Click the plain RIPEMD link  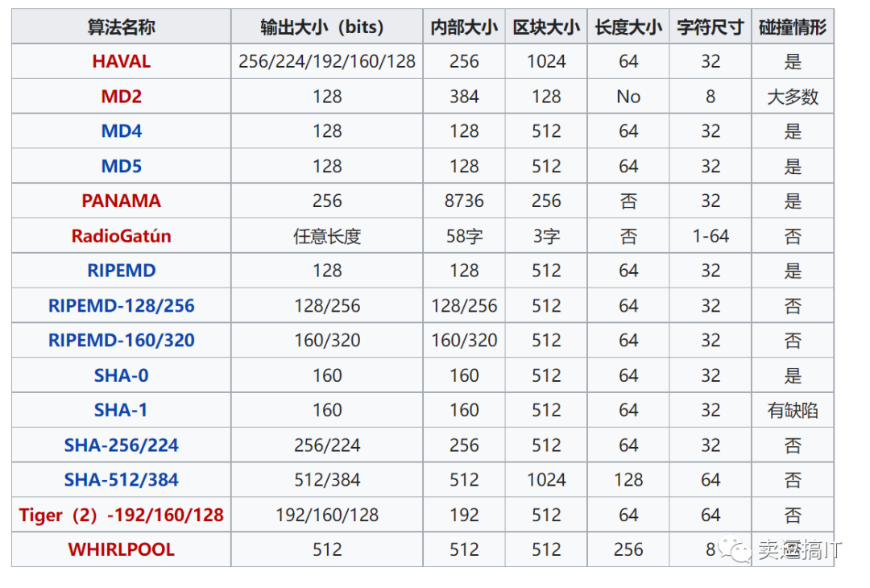pos(121,271)
